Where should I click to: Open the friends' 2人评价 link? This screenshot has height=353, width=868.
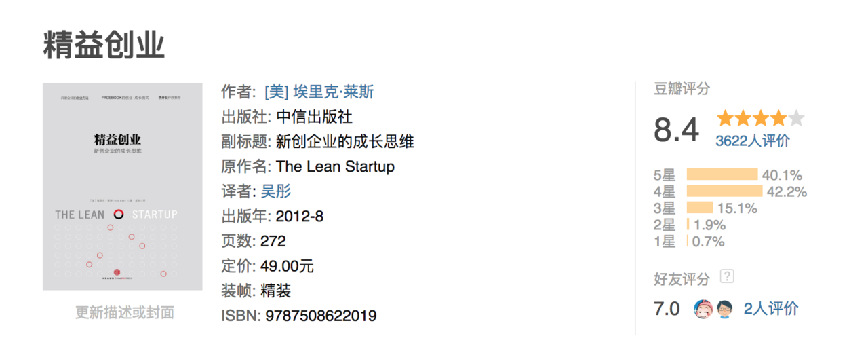click(771, 309)
